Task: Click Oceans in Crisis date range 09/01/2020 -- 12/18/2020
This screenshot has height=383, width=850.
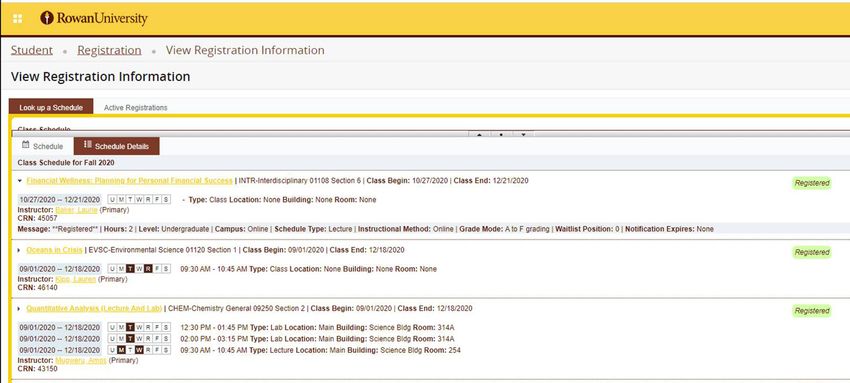Action: 60,269
